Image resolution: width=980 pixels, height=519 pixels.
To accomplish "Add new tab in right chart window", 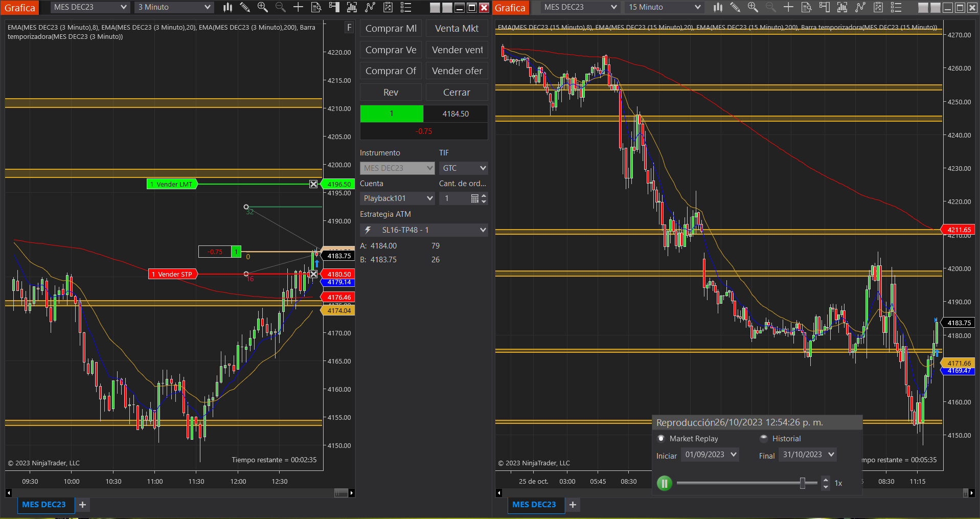I will tap(573, 505).
